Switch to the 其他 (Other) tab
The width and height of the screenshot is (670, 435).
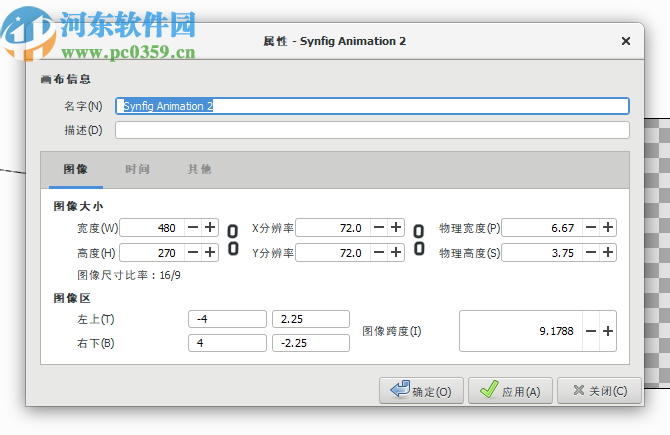point(200,169)
